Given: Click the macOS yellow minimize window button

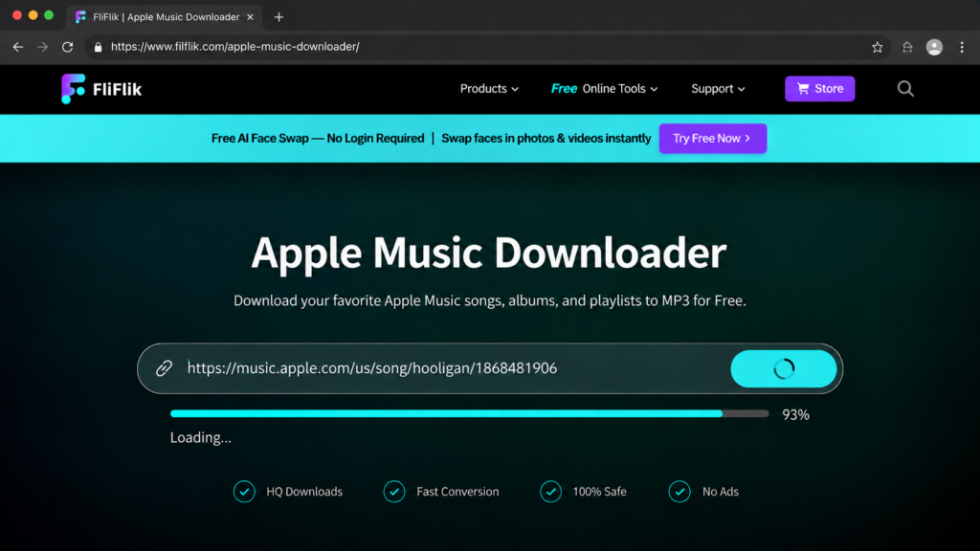Looking at the screenshot, I should click(x=33, y=15).
